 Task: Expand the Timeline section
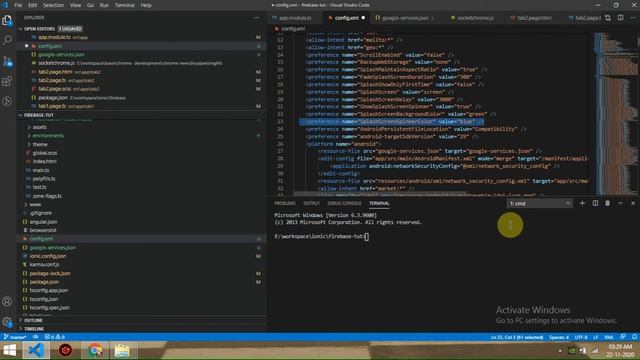34,329
